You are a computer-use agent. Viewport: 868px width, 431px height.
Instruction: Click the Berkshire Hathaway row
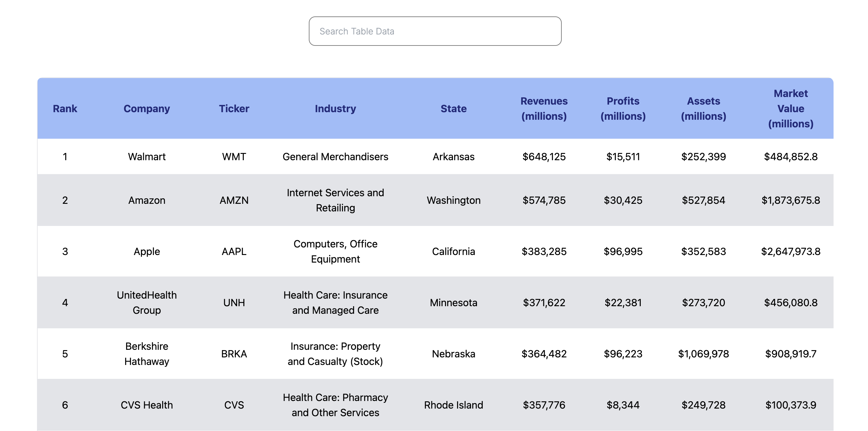[x=147, y=354]
